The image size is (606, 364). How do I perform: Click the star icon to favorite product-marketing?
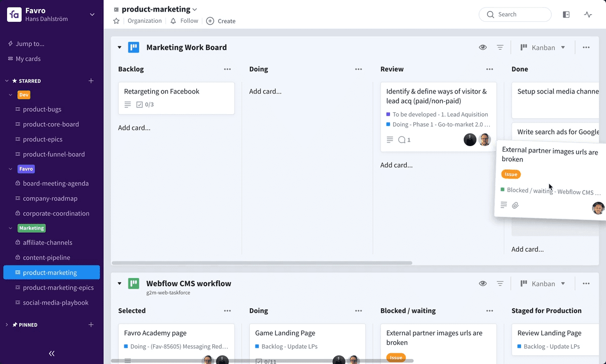pos(116,21)
